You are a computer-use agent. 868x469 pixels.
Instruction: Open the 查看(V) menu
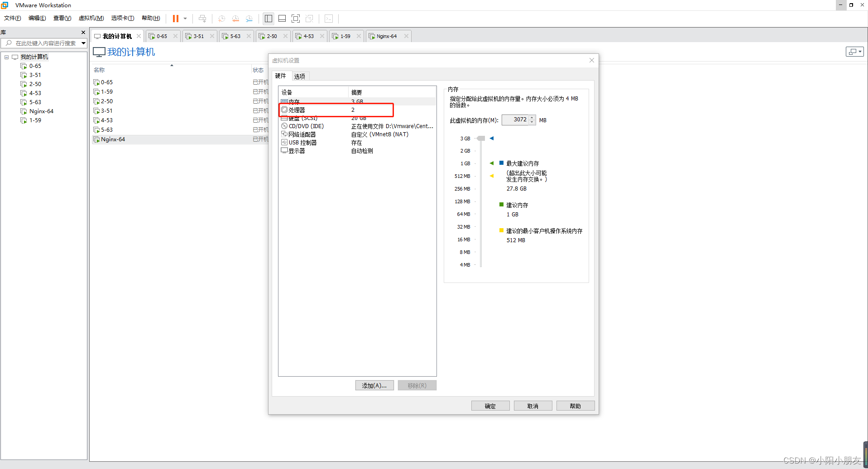tap(62, 18)
